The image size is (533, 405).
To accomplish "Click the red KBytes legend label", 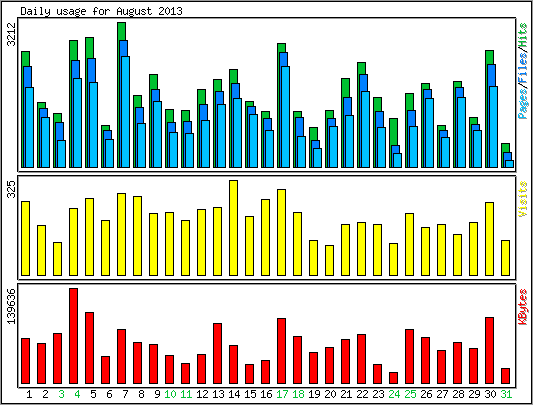I will (523, 307).
